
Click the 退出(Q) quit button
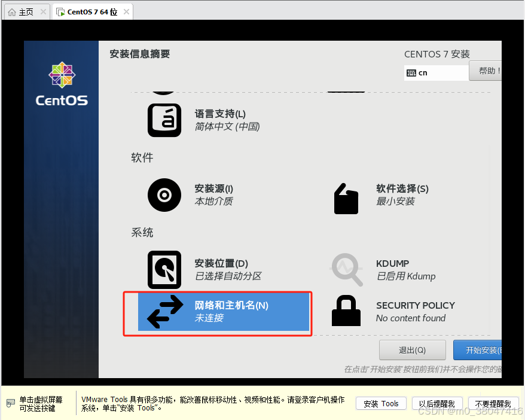[412, 350]
